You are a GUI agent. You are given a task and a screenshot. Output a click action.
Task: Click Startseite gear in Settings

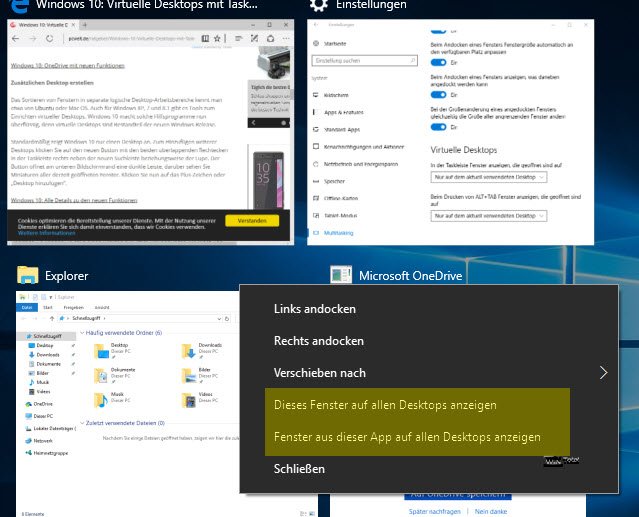[x=316, y=43]
